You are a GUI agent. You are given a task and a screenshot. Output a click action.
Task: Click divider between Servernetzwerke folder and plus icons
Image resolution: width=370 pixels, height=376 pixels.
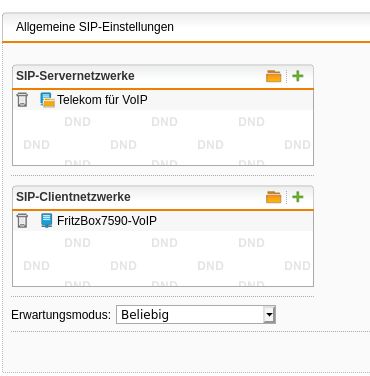coord(287,76)
